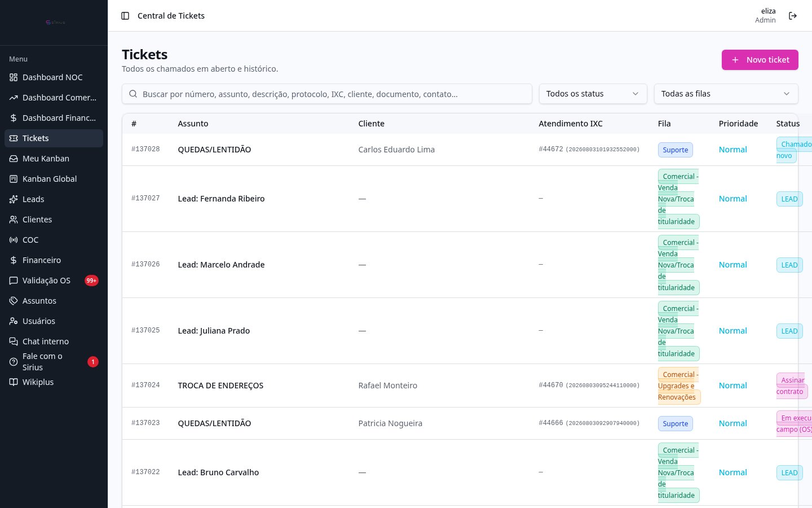Click client Carlos Eduardo Lima
The image size is (812, 508).
coord(396,150)
